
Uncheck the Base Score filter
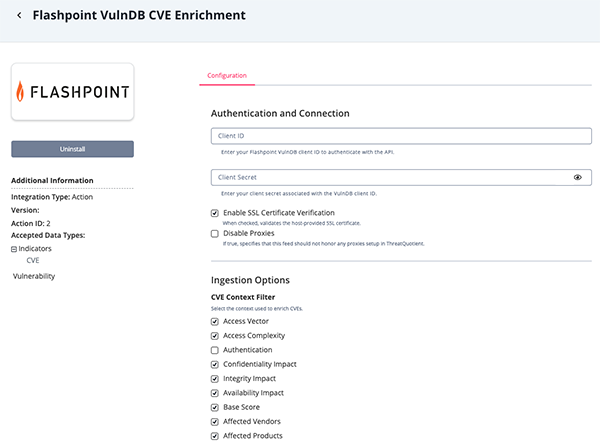coord(215,407)
